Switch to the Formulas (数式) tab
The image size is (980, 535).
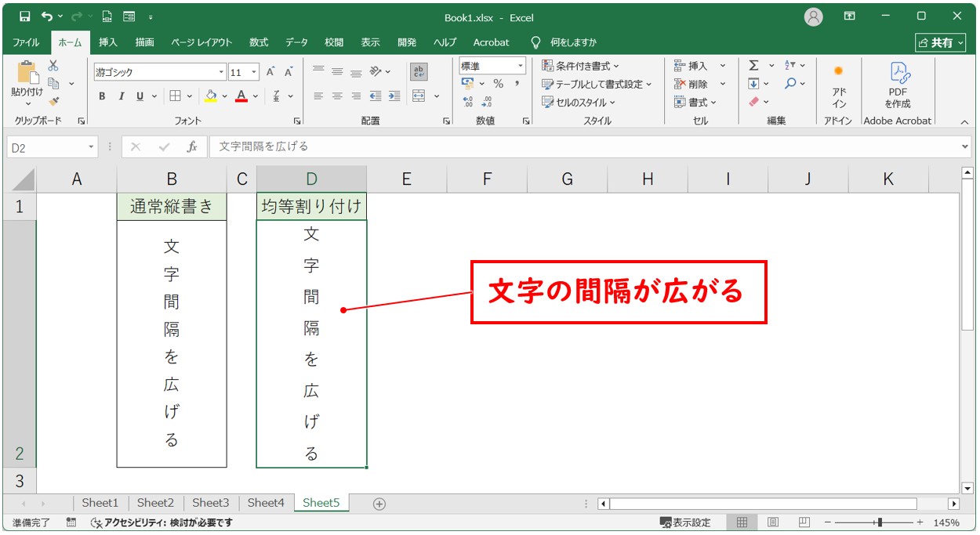click(x=259, y=42)
